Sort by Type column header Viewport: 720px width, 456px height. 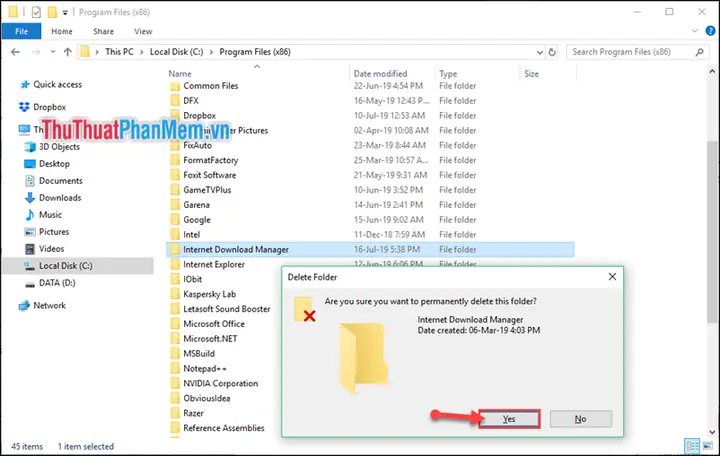(448, 73)
